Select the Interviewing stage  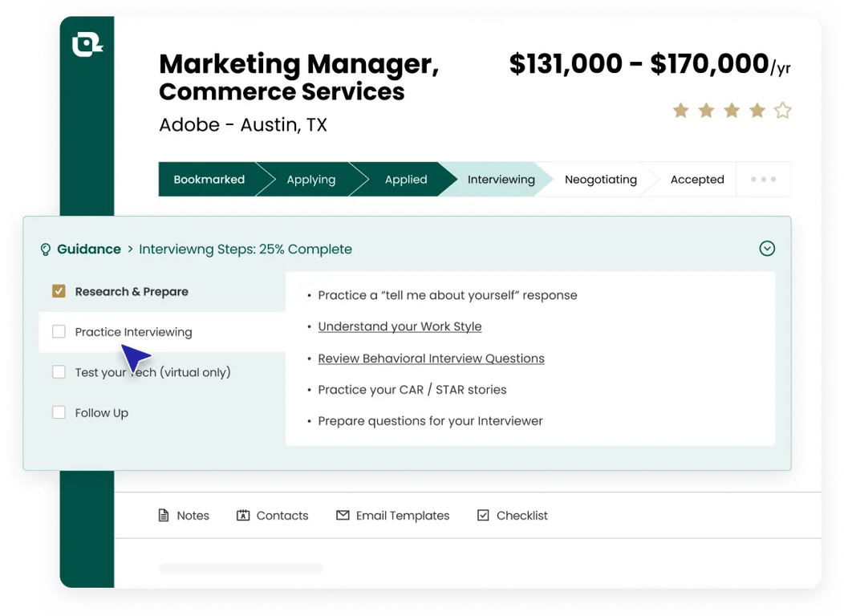pos(501,179)
